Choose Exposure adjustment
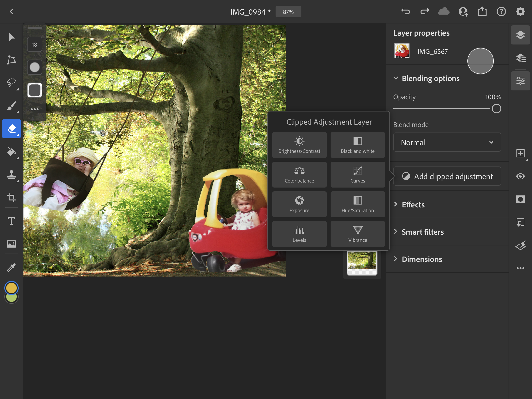Viewport: 532px width, 399px height. (299, 204)
